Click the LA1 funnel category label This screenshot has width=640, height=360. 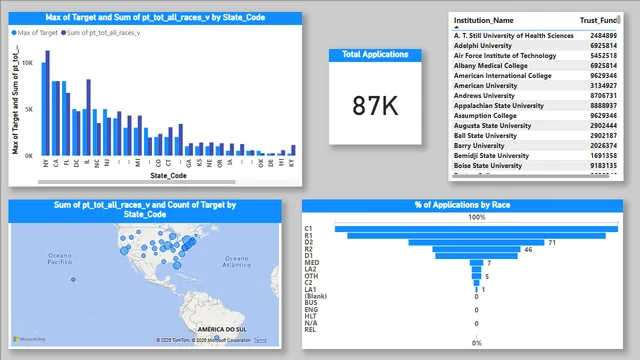click(310, 289)
